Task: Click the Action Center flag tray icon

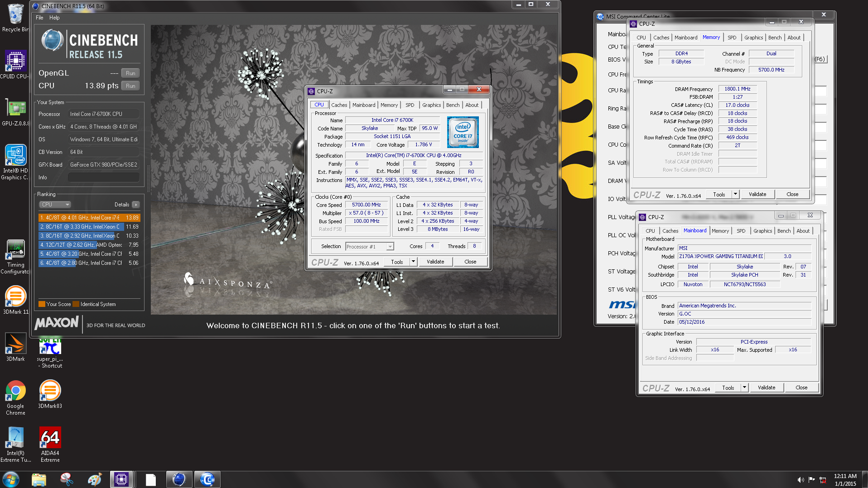Action: [x=811, y=480]
